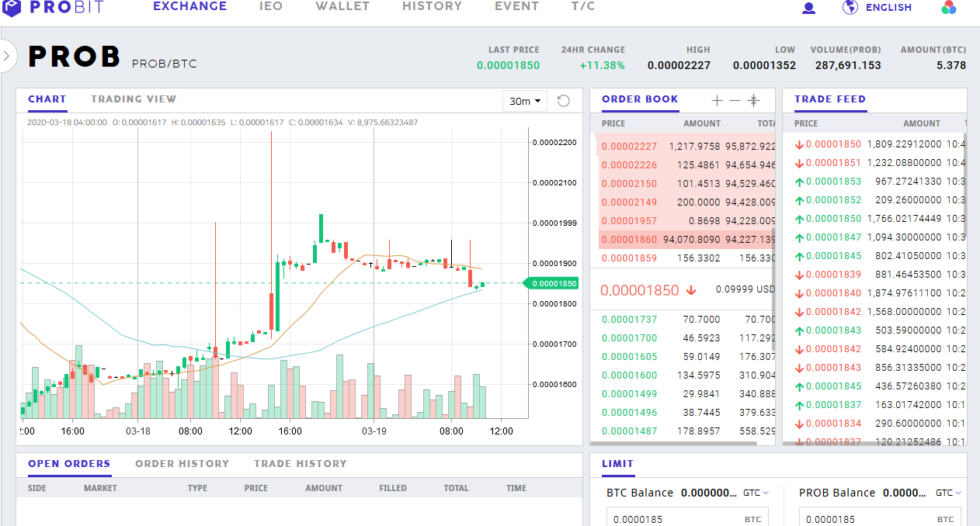The width and height of the screenshot is (980, 526).
Task: Click the merge icon in Order Book header
Action: click(x=753, y=100)
